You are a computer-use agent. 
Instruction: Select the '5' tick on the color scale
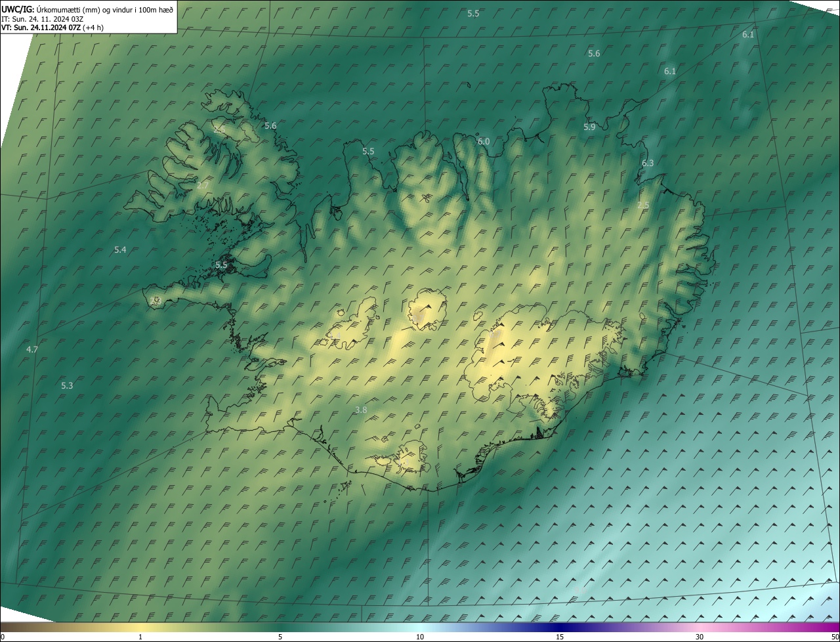(x=280, y=637)
